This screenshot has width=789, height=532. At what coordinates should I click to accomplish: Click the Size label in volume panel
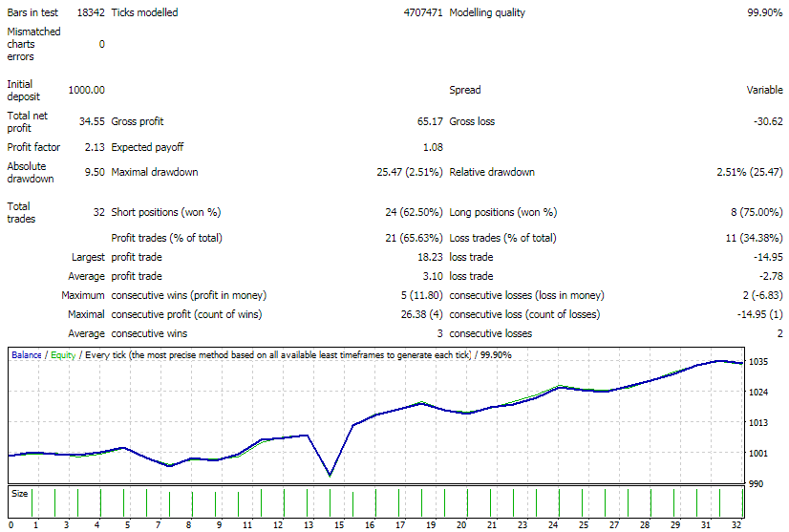[x=20, y=494]
